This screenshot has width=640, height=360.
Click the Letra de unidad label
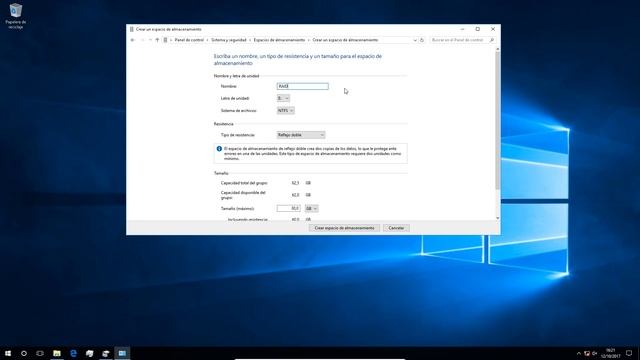(x=235, y=98)
